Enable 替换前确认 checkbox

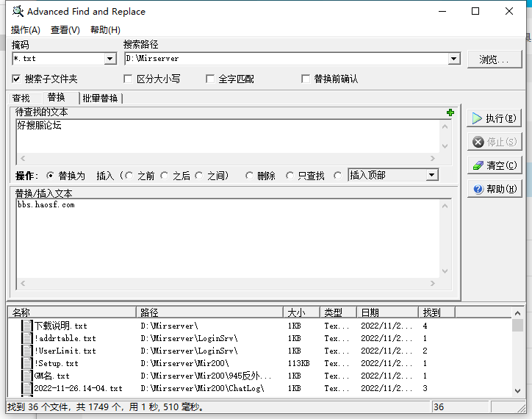(x=306, y=79)
